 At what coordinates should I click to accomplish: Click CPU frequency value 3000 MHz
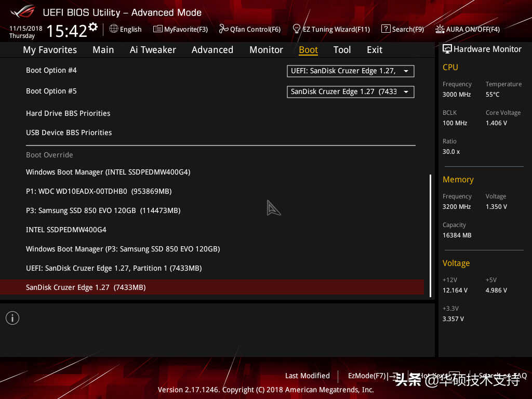[x=457, y=95]
